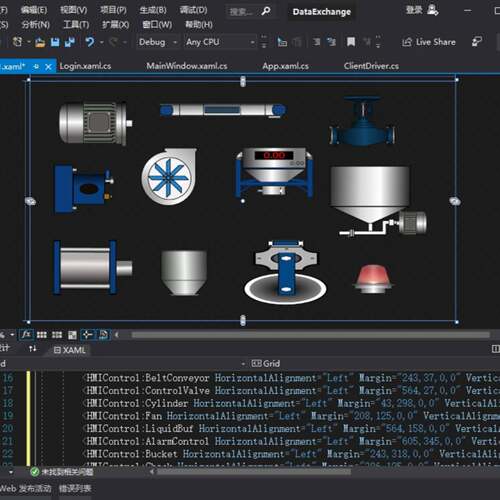Click the HMIControl:BeltConveyor code line
The width and height of the screenshot is (500, 500).
click(x=292, y=378)
